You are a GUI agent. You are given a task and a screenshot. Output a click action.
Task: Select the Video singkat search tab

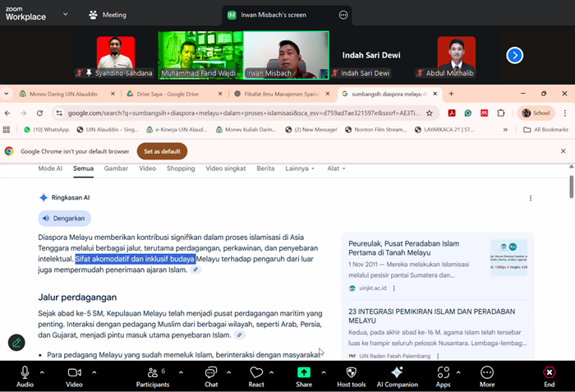tap(226, 168)
